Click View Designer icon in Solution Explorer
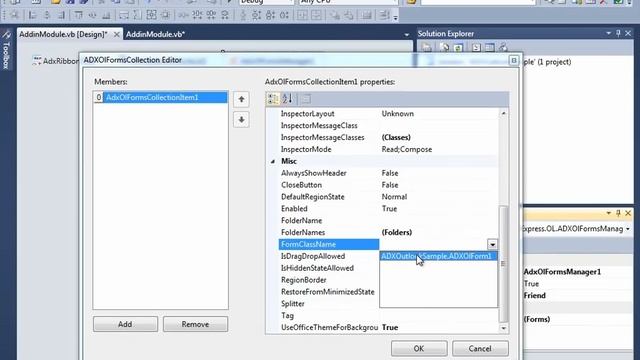 click(490, 47)
